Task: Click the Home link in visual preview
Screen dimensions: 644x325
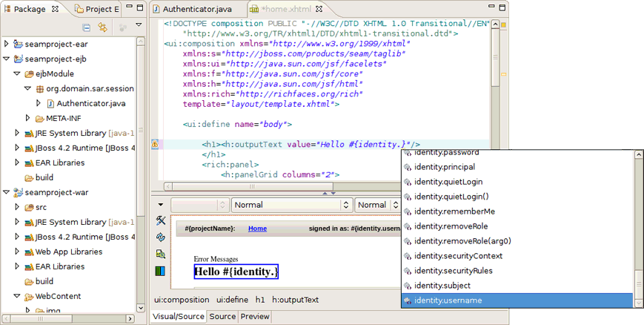Action: click(x=257, y=229)
